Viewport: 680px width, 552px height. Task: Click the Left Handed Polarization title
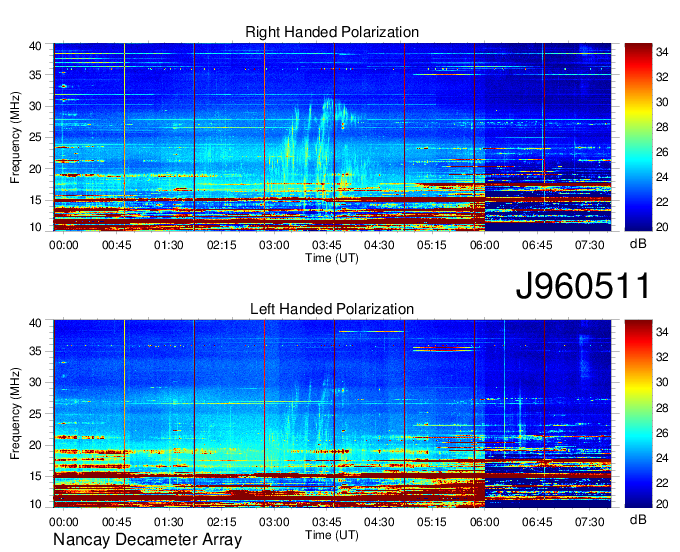pos(332,309)
